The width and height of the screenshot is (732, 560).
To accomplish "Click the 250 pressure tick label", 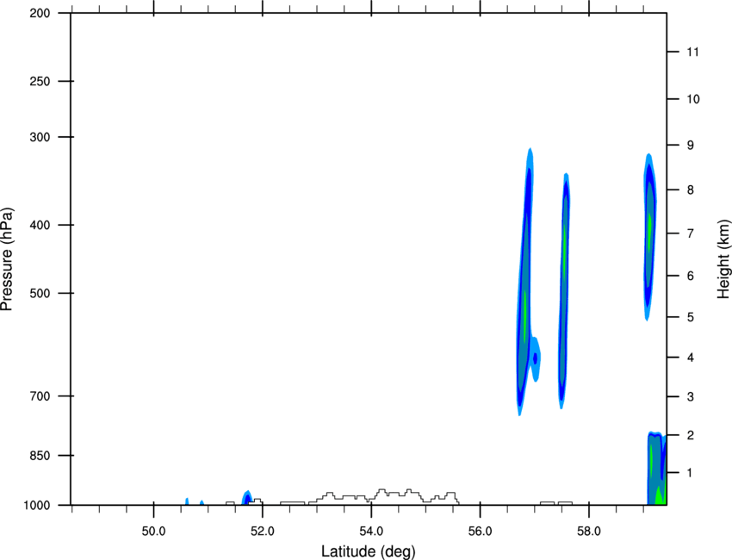I will tap(40, 81).
